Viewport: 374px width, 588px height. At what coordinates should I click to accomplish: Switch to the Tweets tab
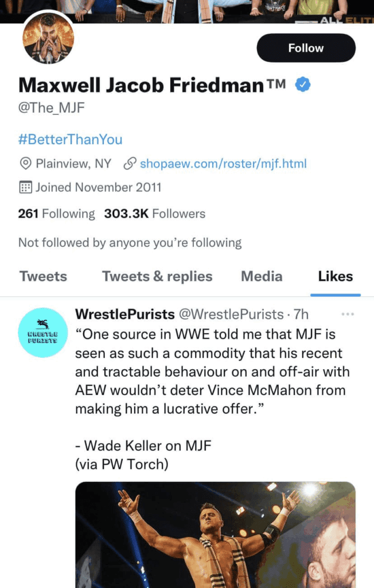click(43, 276)
